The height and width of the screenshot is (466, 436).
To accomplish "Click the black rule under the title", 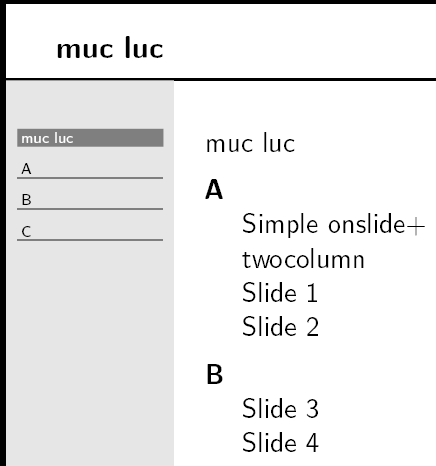I will pyautogui.click(x=221, y=79).
